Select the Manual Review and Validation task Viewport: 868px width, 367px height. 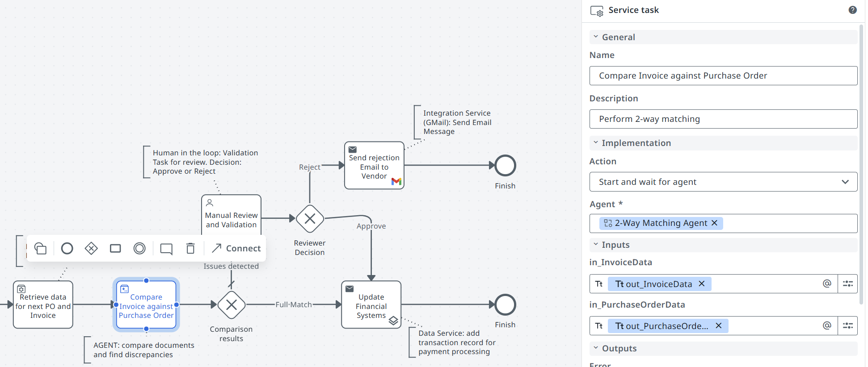[x=232, y=215]
